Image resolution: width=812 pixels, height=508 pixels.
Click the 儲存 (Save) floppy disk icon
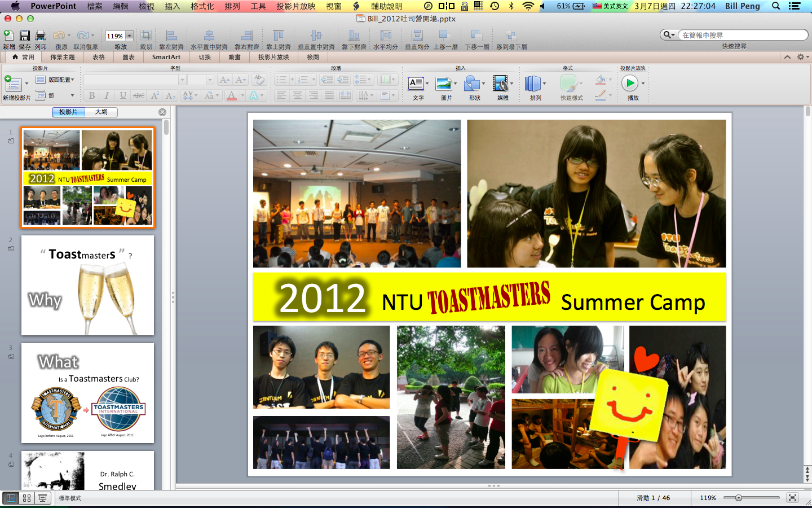point(25,36)
